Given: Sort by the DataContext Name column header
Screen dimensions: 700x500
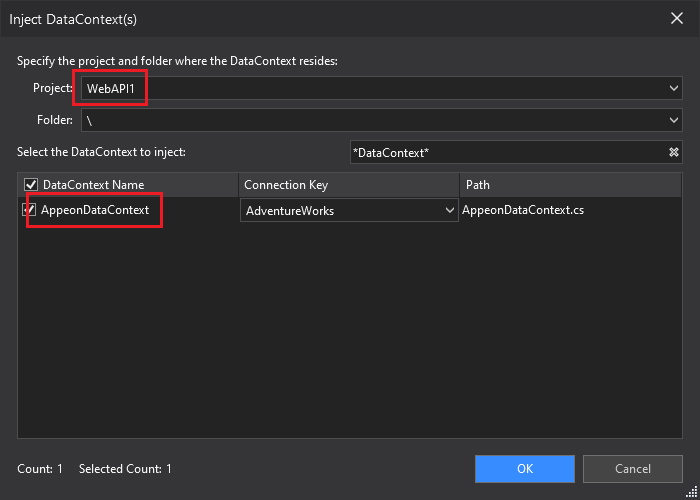Looking at the screenshot, I should point(93,185).
